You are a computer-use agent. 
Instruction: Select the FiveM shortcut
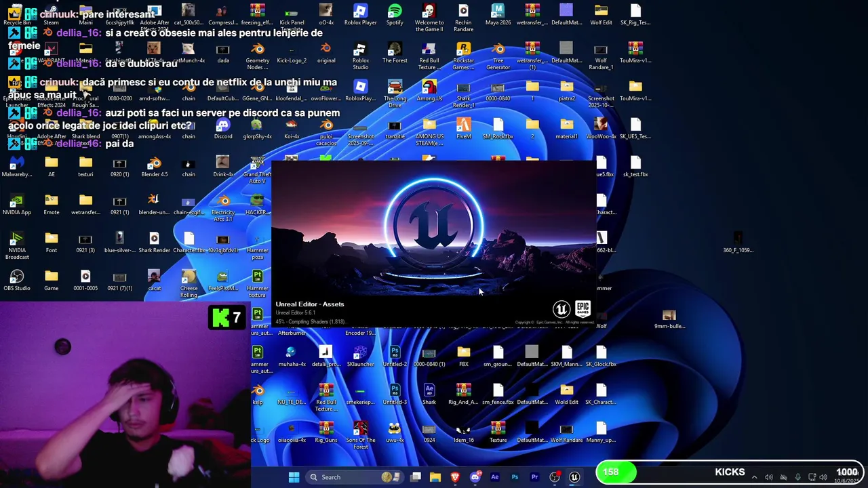pos(463,129)
